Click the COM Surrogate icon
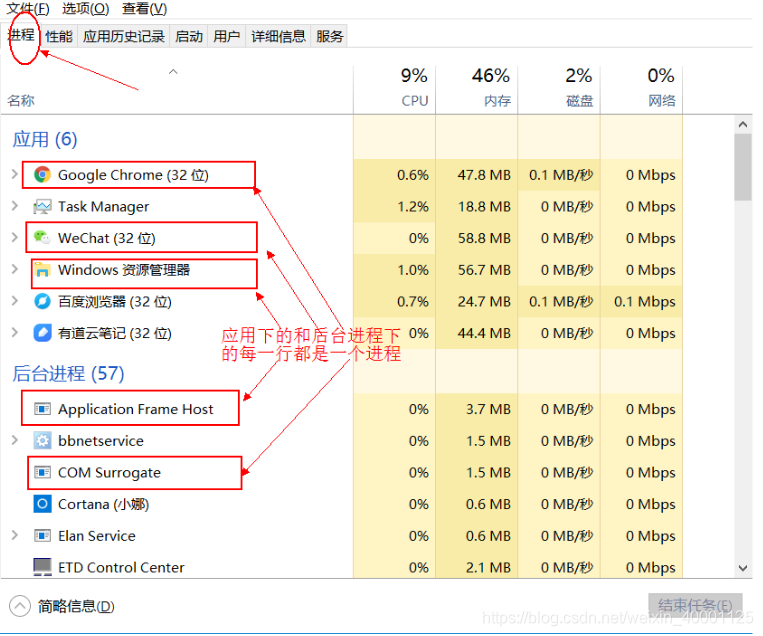 click(42, 472)
